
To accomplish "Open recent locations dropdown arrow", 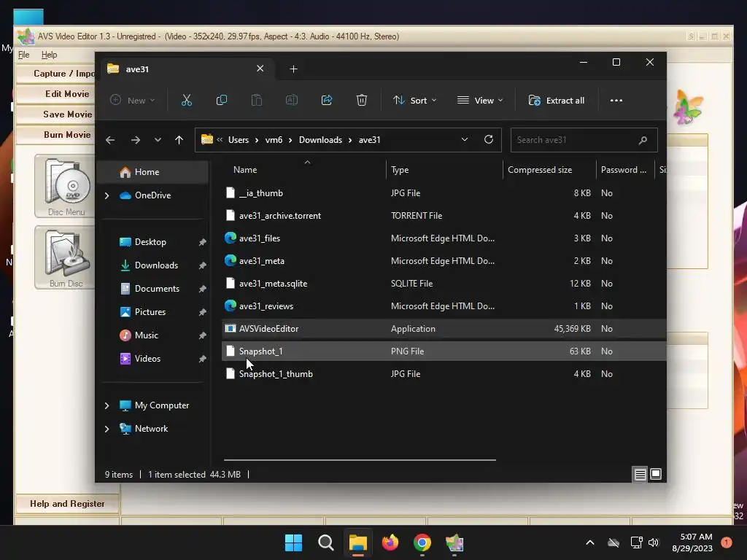I will click(x=158, y=140).
